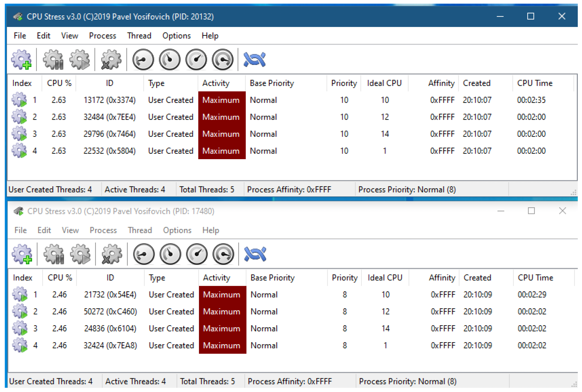Set low activity gauge in PID 17480 window
This screenshot has height=392, width=582.
[144, 254]
